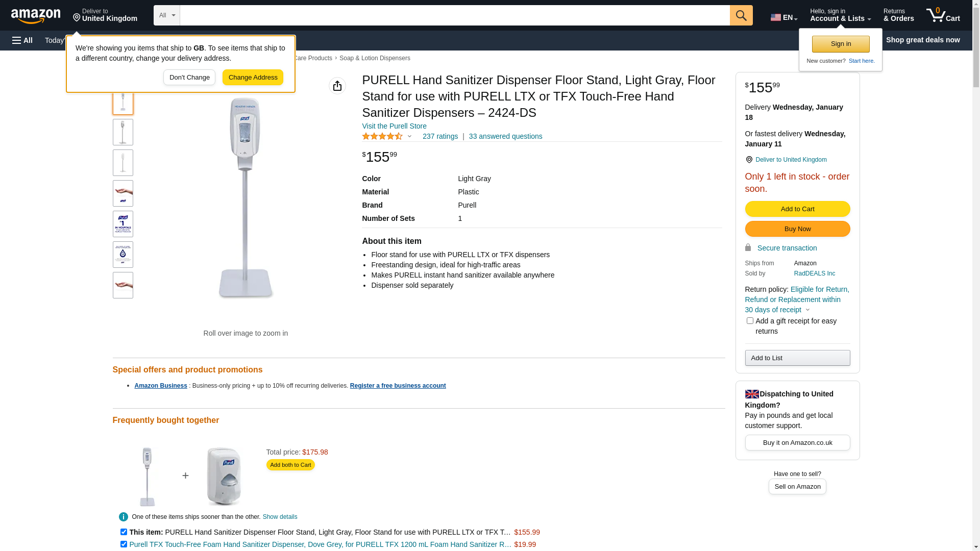This screenshot has height=551, width=980.
Task: Uncheck the 'This item' checkbox
Action: coord(124,532)
